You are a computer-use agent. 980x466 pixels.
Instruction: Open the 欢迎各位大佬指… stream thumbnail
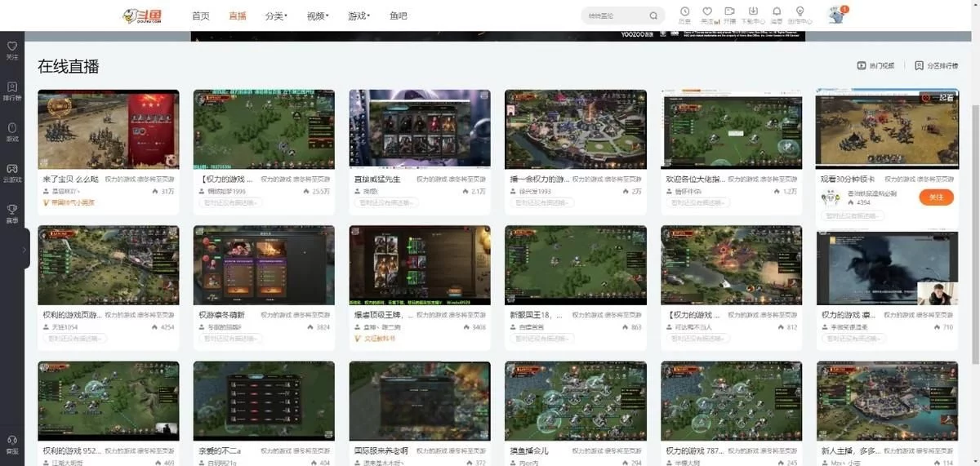click(x=731, y=129)
